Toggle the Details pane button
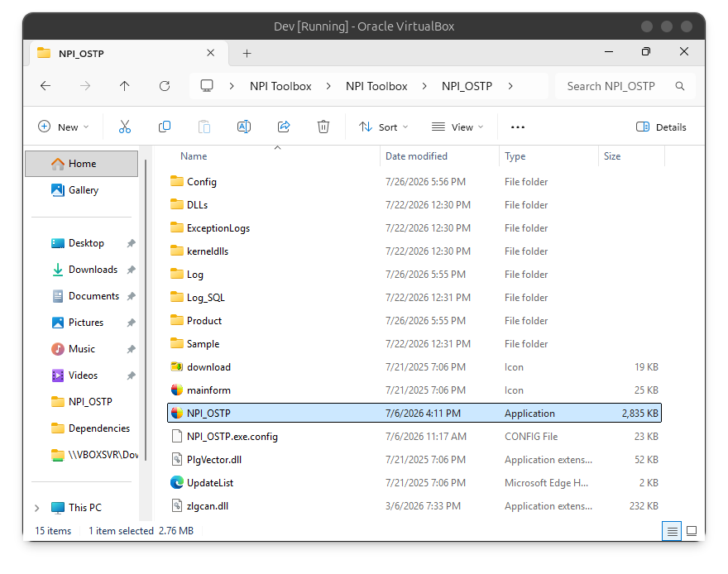 point(661,127)
